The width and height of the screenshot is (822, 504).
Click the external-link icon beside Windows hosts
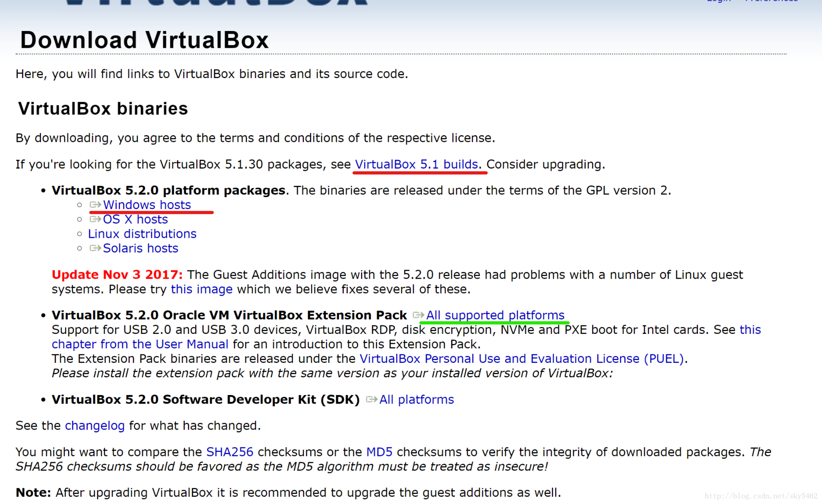pyautogui.click(x=95, y=205)
